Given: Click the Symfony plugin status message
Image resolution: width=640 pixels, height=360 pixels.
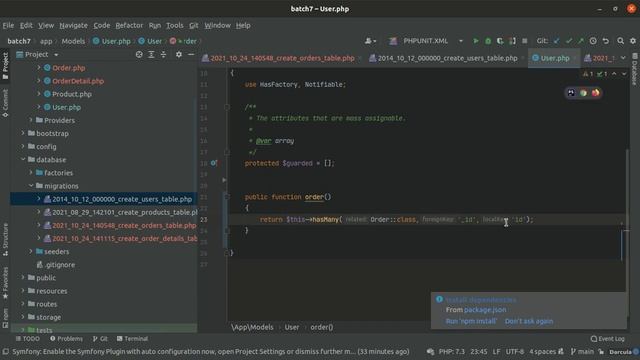Looking at the screenshot, I should click(211, 351).
